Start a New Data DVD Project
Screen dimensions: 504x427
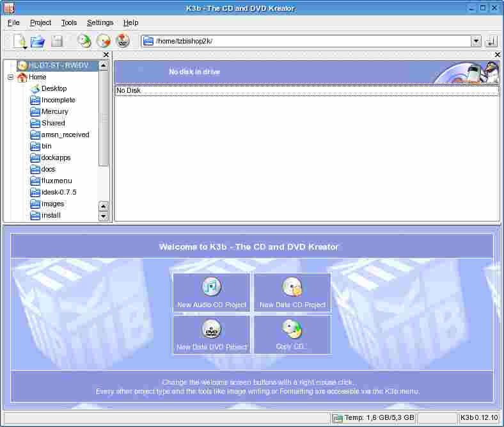(x=212, y=335)
